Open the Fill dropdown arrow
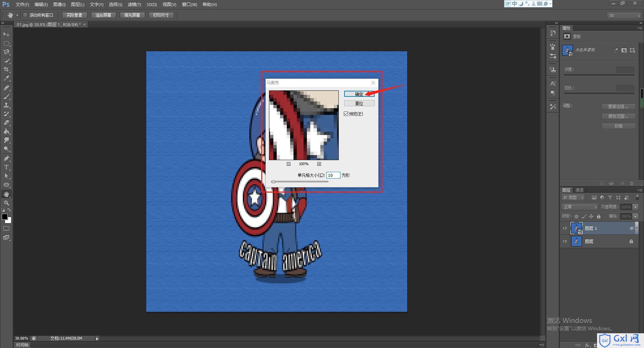The image size is (644, 348). (x=636, y=216)
